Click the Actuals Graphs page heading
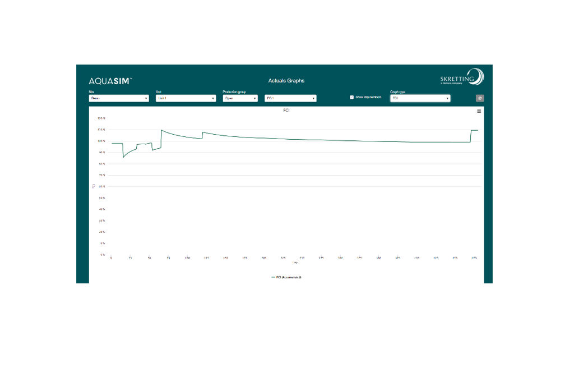 286,81
